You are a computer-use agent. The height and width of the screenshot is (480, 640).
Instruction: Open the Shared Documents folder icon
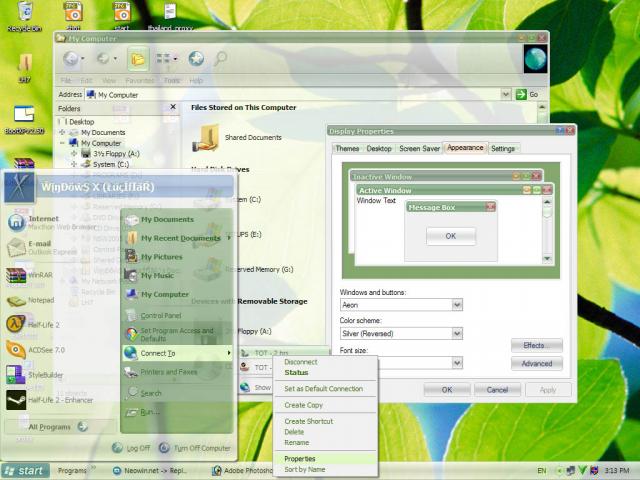[x=206, y=138]
